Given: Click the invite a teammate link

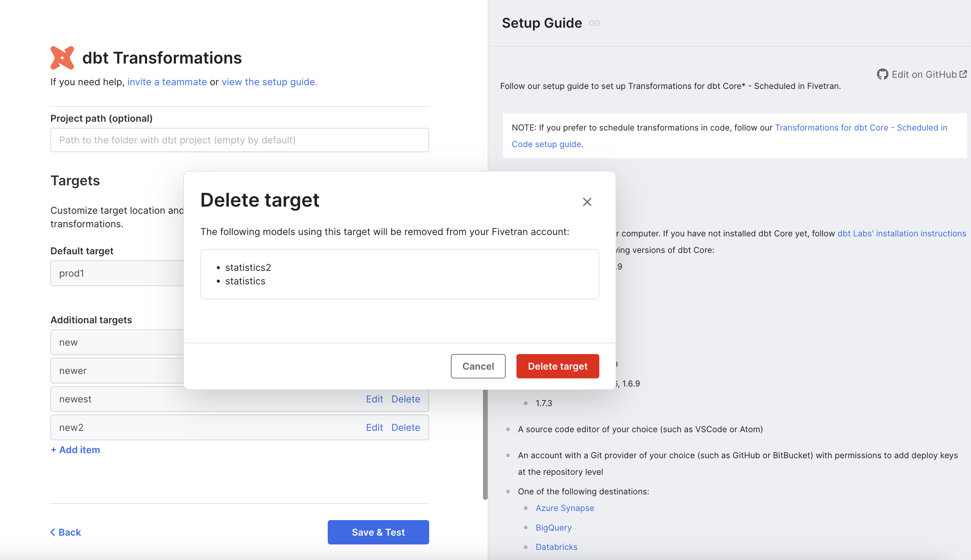Looking at the screenshot, I should pos(167,82).
